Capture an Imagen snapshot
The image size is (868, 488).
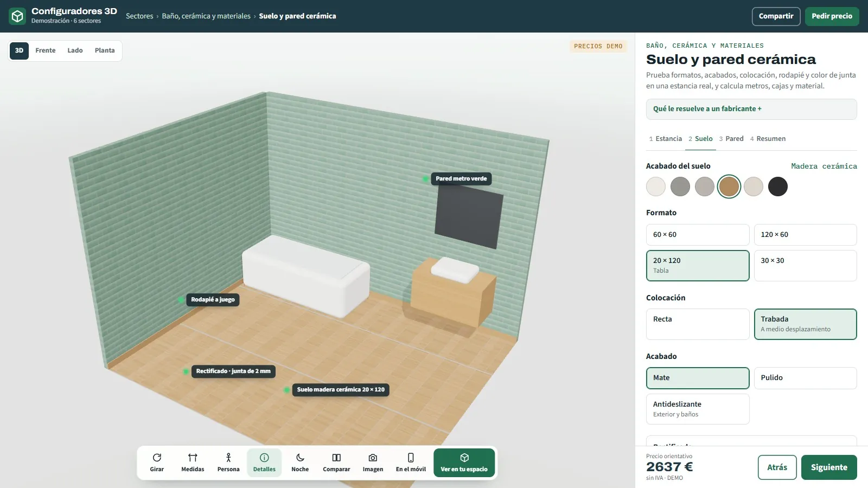(373, 463)
